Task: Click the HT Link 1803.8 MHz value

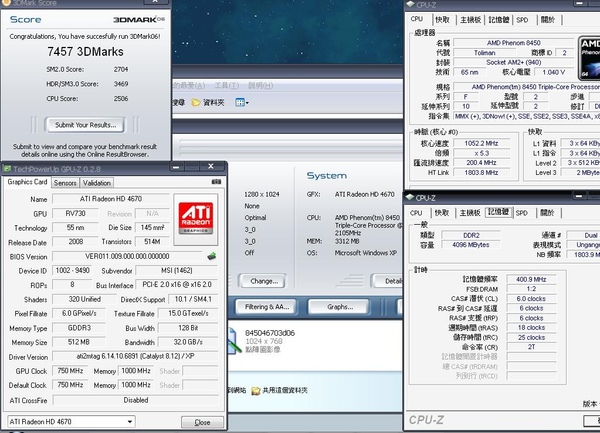Action: click(481, 173)
